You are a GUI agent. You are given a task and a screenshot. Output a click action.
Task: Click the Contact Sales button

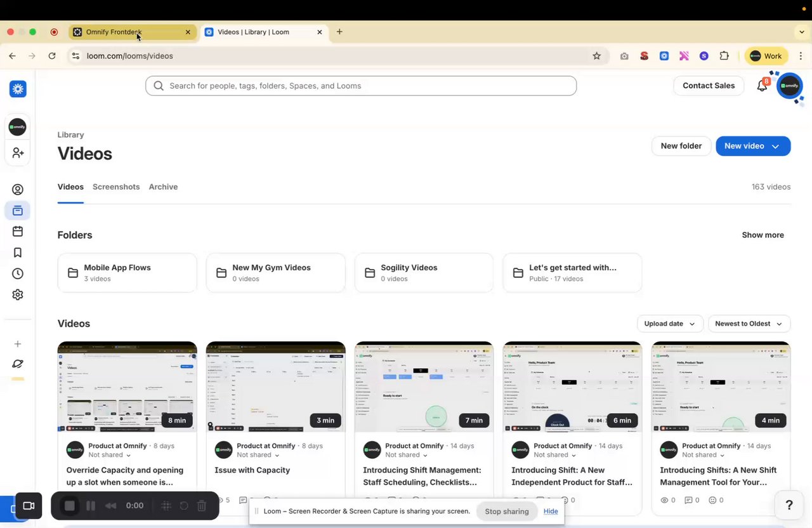pos(709,86)
